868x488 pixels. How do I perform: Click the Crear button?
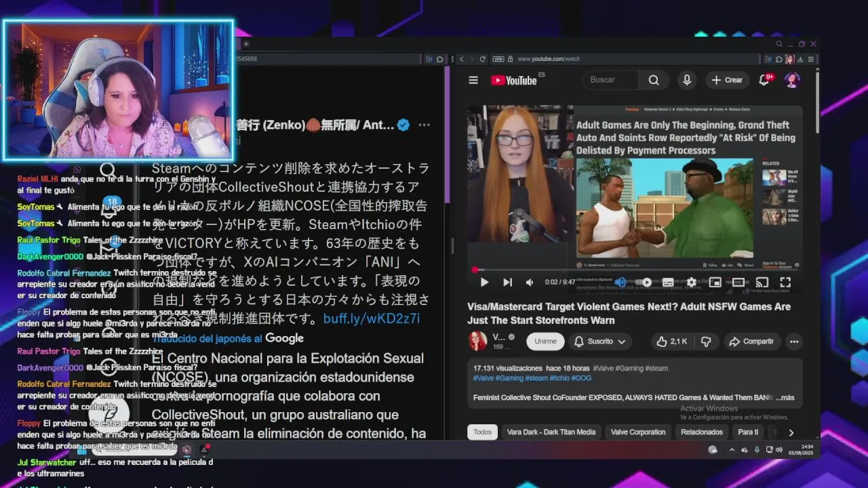(727, 80)
